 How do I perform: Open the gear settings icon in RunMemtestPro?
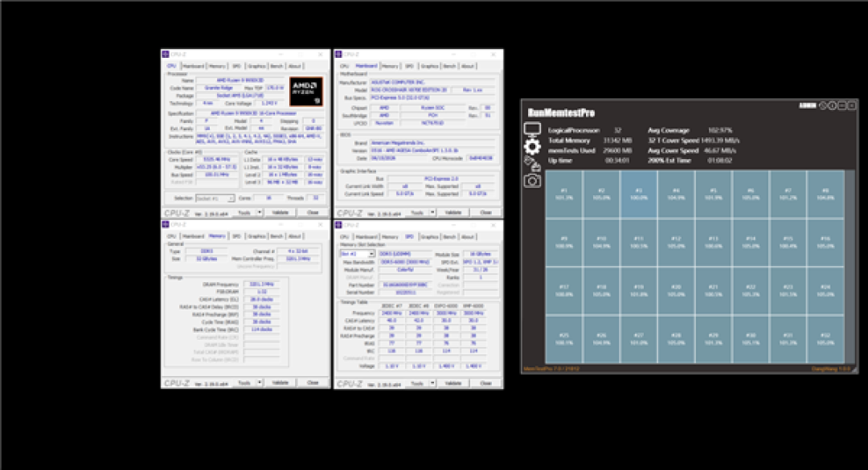[532, 147]
